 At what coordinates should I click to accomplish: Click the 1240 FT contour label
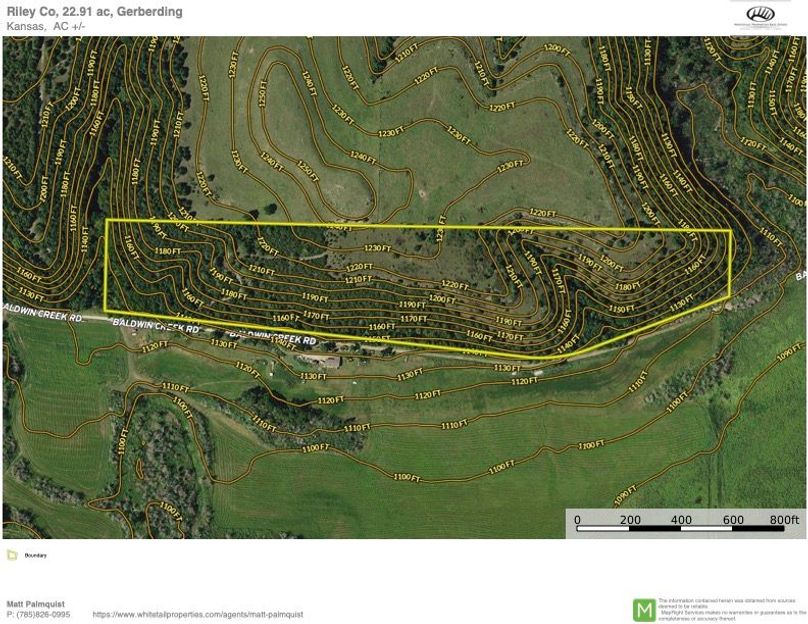click(x=364, y=157)
